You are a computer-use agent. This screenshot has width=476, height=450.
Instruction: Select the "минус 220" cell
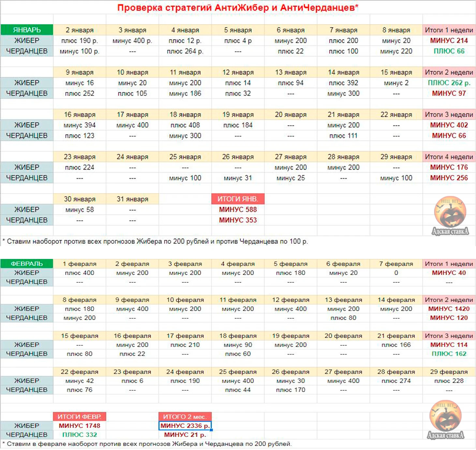(x=396, y=51)
